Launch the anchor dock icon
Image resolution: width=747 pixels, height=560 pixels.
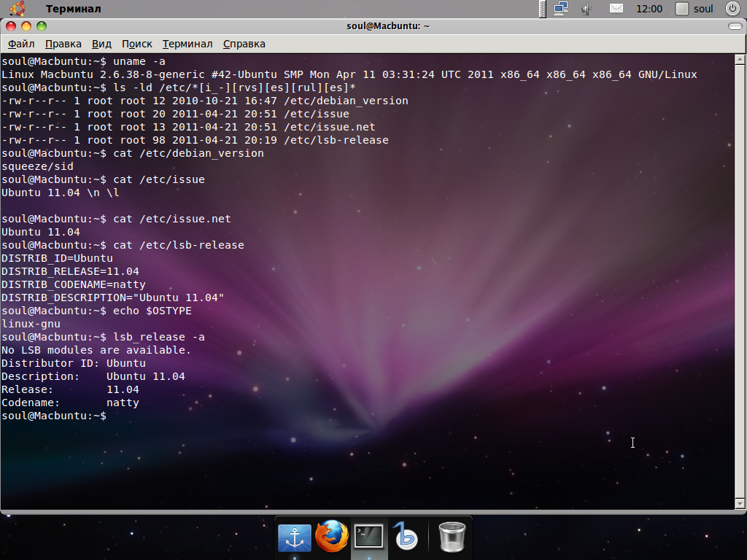[x=295, y=537]
